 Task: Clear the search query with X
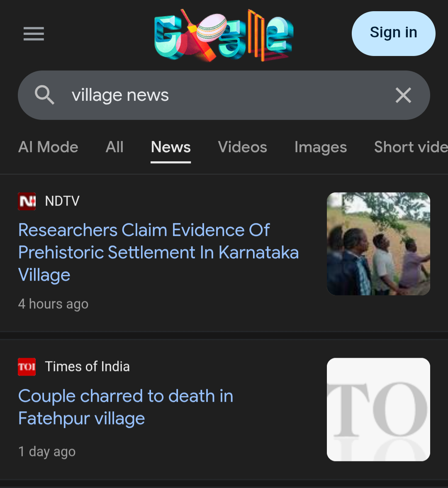click(403, 95)
